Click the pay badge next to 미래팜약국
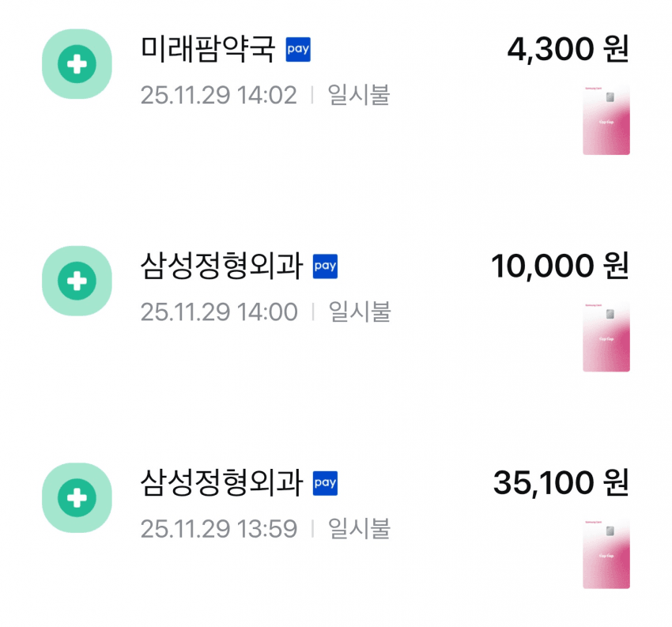The image size is (672, 627). (x=298, y=49)
